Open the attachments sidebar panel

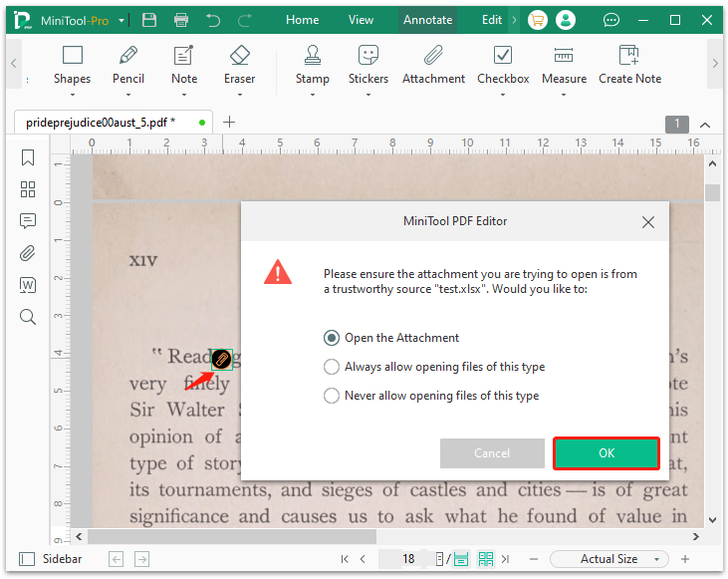28,253
